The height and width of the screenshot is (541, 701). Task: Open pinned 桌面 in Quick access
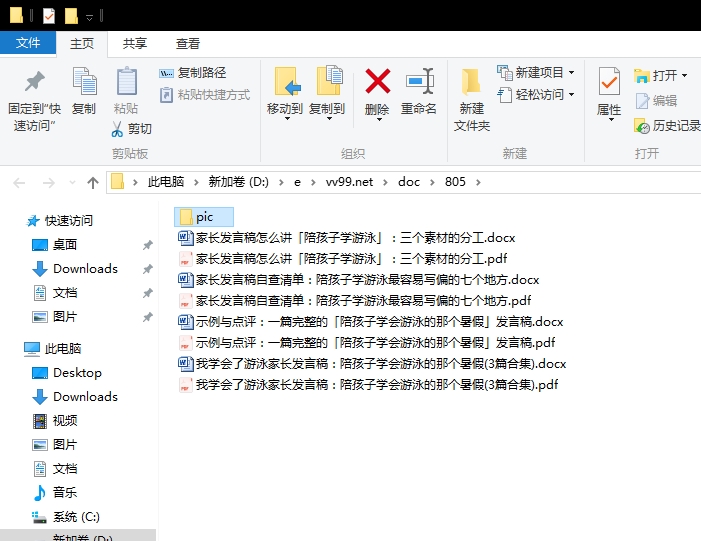point(65,245)
